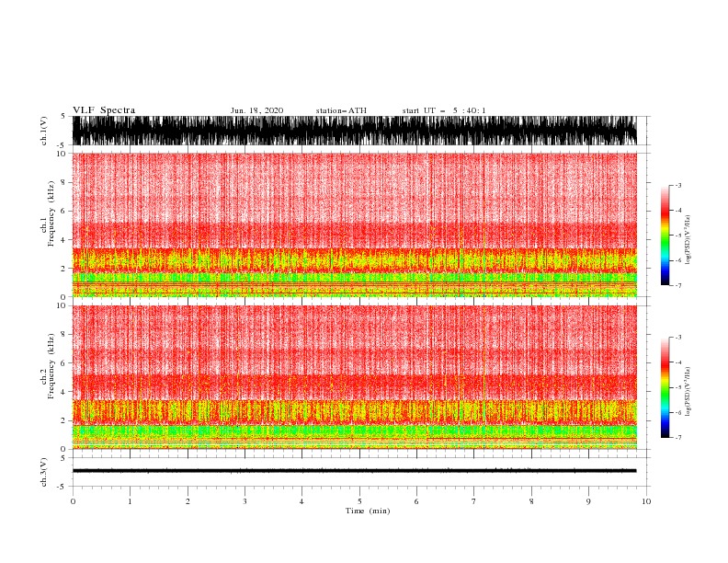Click the "10" frequency tick of ch.2 spectrogram

pos(61,305)
